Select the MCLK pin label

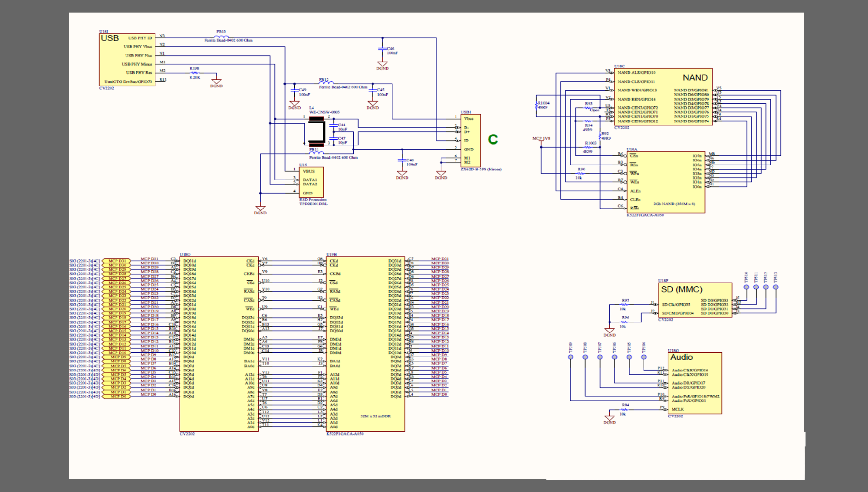coord(678,409)
